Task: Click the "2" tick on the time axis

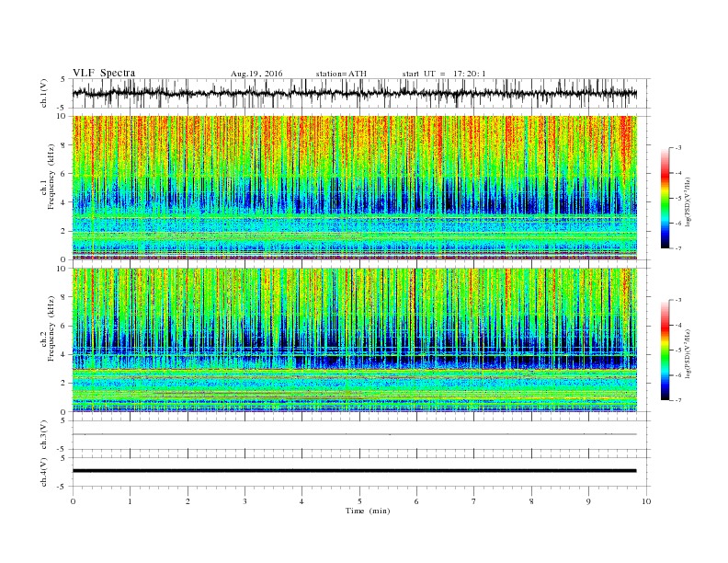Action: pos(188,501)
